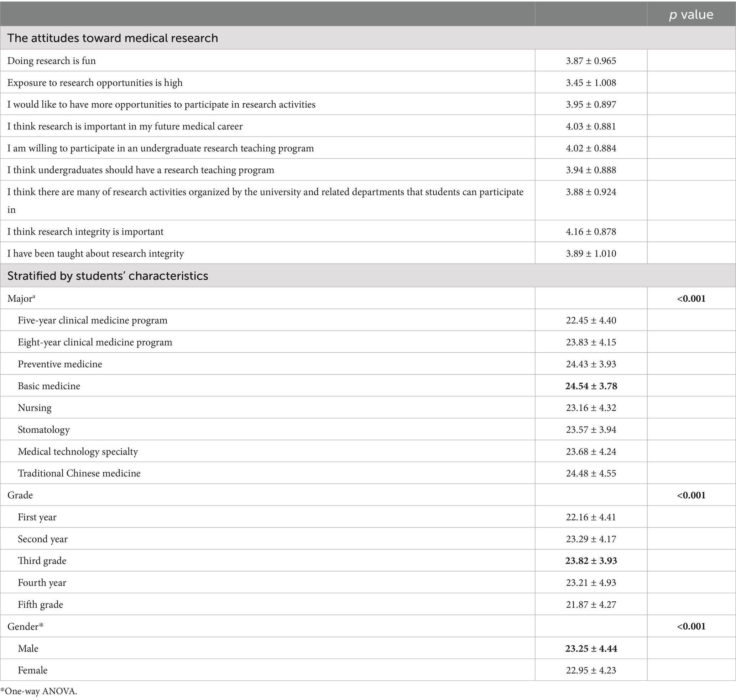Select the value 24.43 ± 3.93
Viewport: 736px width, 700px height.
pyautogui.click(x=591, y=364)
